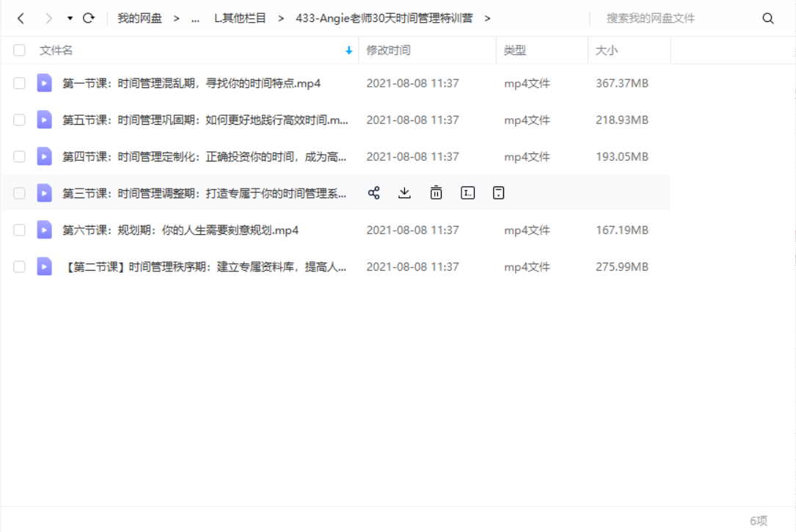Select 第五节课：时间管理巩固期 file name
Image resolution: width=796 pixels, height=532 pixels.
point(205,120)
